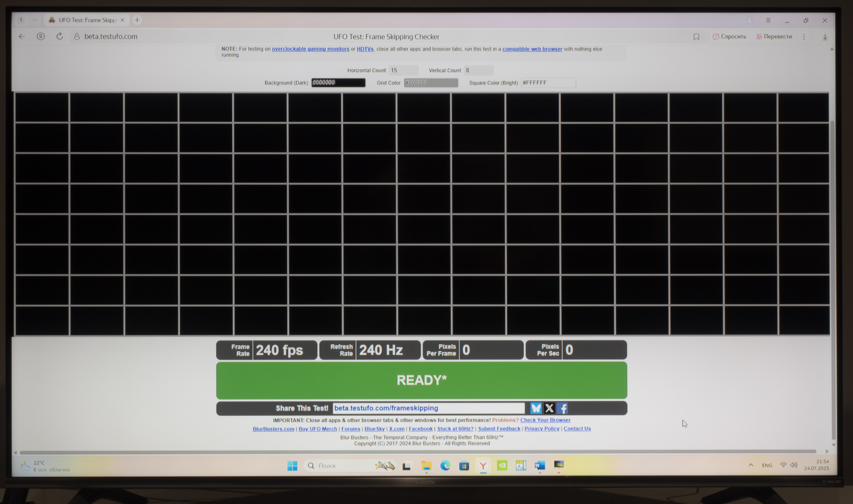The image size is (853, 504).
Task: Open the browser downloads icon
Action: [825, 37]
